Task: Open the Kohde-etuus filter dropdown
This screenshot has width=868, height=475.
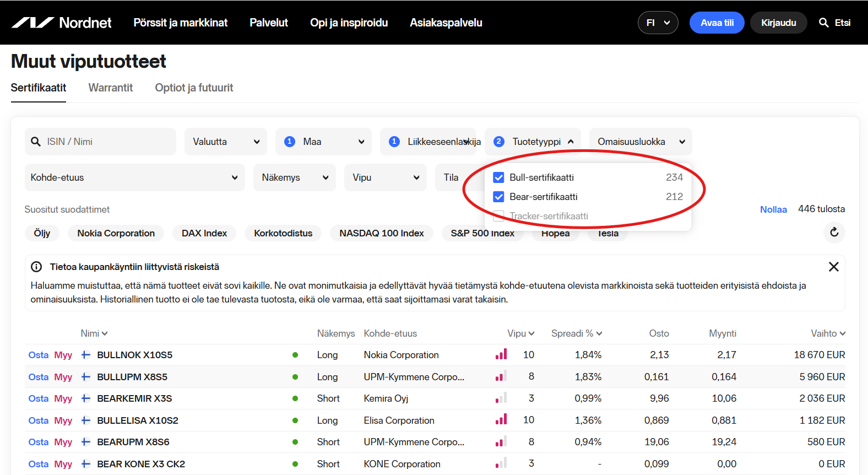Action: 134,177
